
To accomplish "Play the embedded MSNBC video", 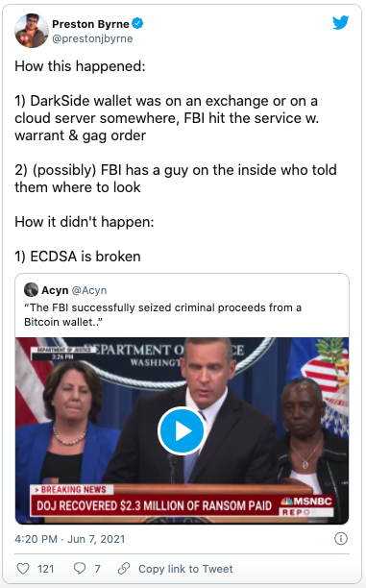I will (182, 431).
